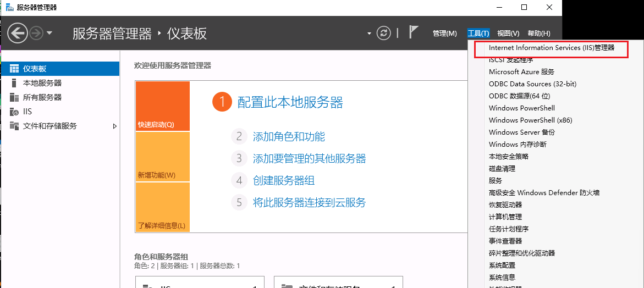Open 碎片整理和优化驱动器
The height and width of the screenshot is (288, 644).
[x=521, y=253]
